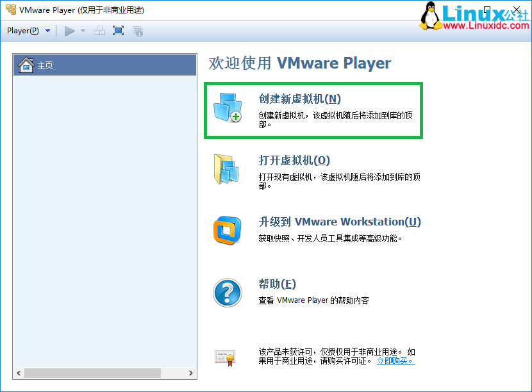Screen dimensions: 532x392
Task: Click the home house icon in sidebar
Action: tap(26, 65)
